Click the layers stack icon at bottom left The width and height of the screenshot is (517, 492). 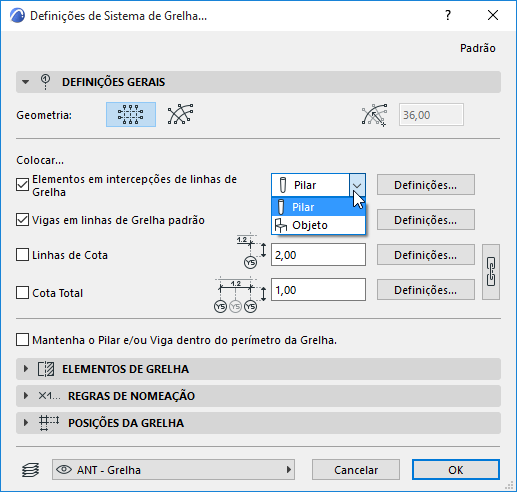coord(30,470)
